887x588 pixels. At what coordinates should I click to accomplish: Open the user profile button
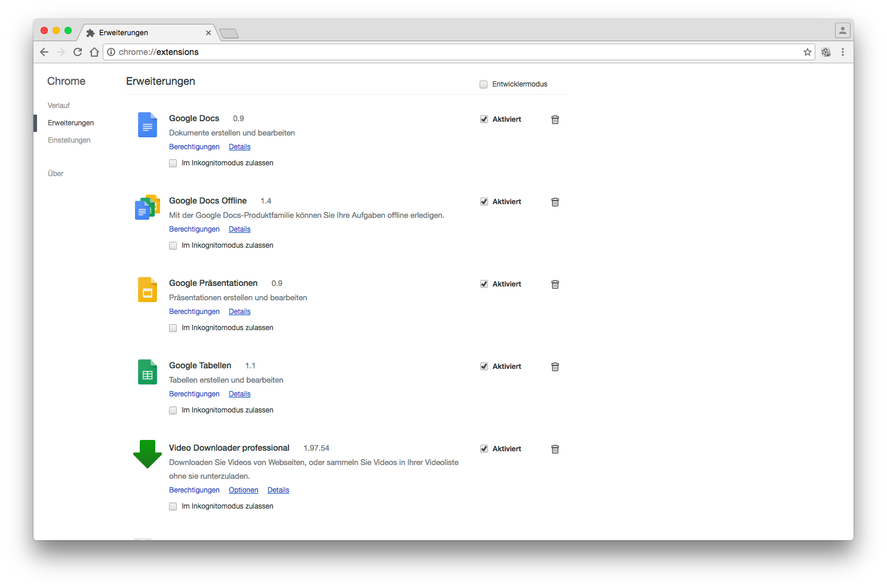tap(843, 30)
